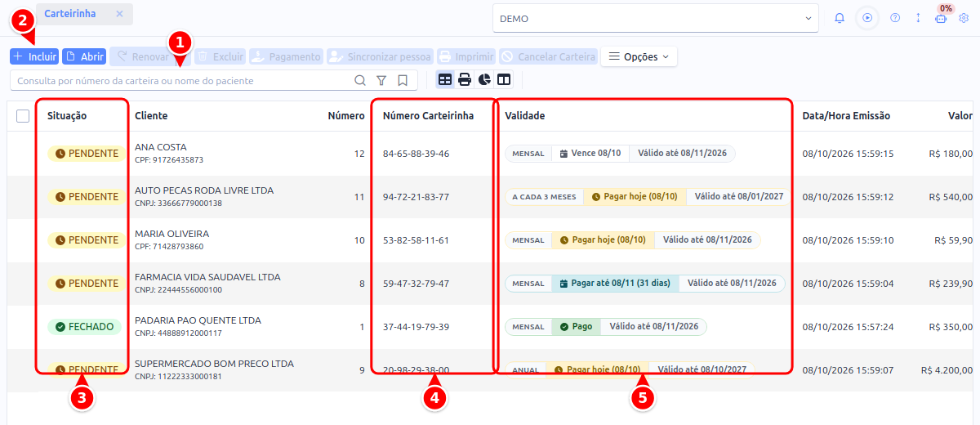Open the filter funnel icon
Screen dimensions: 980x425
pyautogui.click(x=381, y=81)
